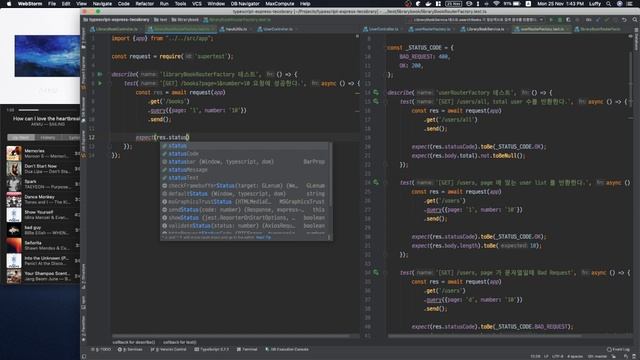Open the Navigate menu
The image size is (640, 360).
pos(102,4)
